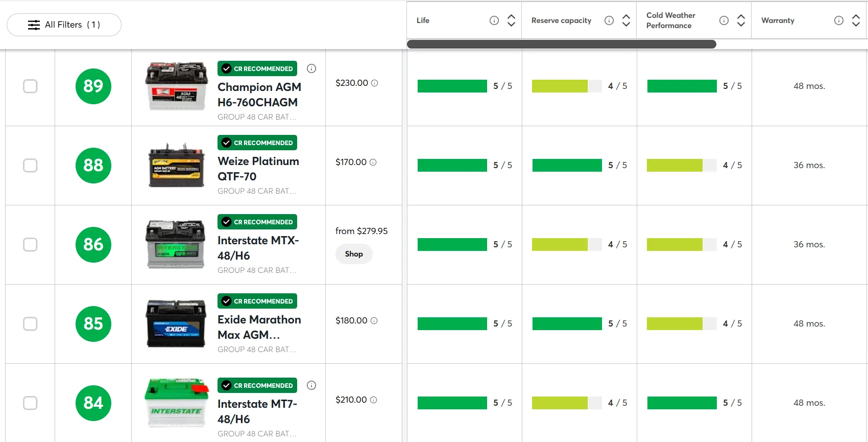Viewport: 868px width, 442px height.
Task: Click the Reserve capacity header label
Action: 561,20
